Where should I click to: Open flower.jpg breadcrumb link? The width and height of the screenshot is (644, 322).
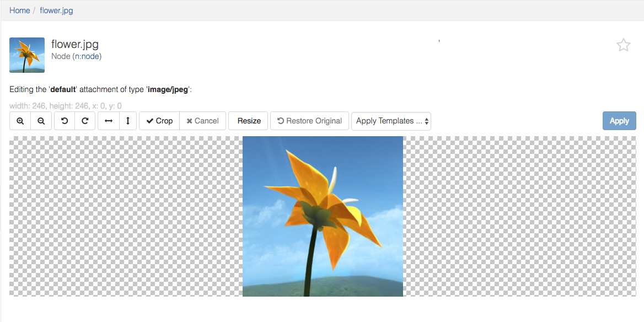(x=56, y=10)
